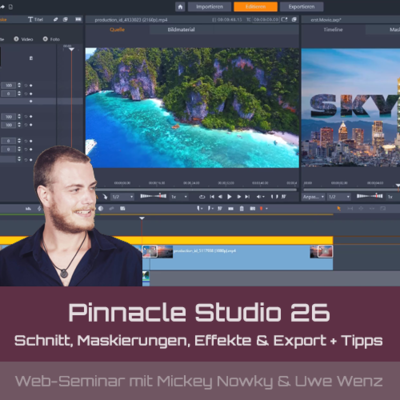Select the Foto radio option
This screenshot has height=400, width=400.
(51, 39)
